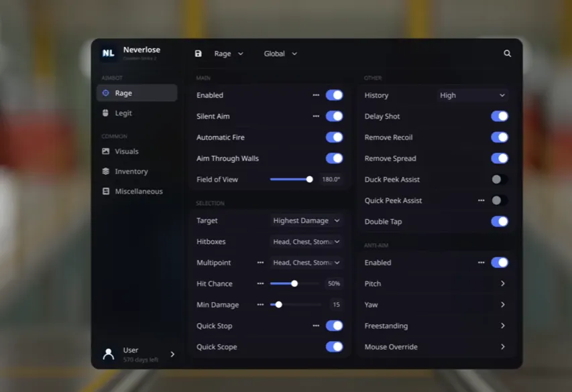Open options dots next to Anti-Aim Enabled
The height and width of the screenshot is (392, 572).
click(x=481, y=263)
